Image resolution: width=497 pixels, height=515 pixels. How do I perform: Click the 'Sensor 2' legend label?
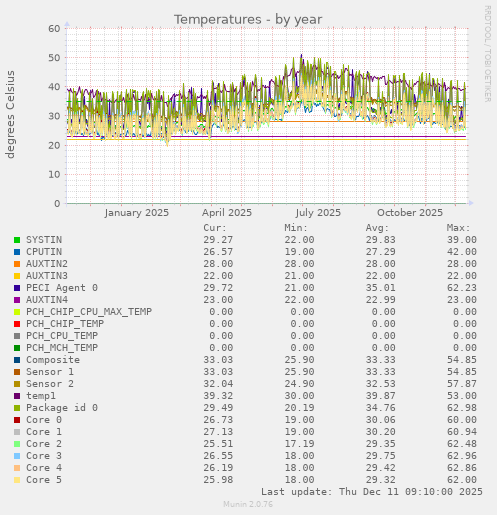pos(50,384)
